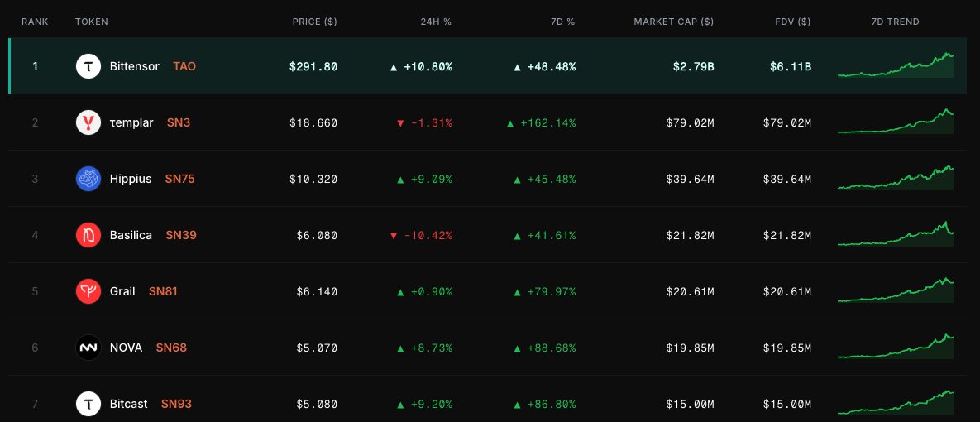Click the $39.64M FDV value
The image size is (980, 422).
[x=787, y=179]
